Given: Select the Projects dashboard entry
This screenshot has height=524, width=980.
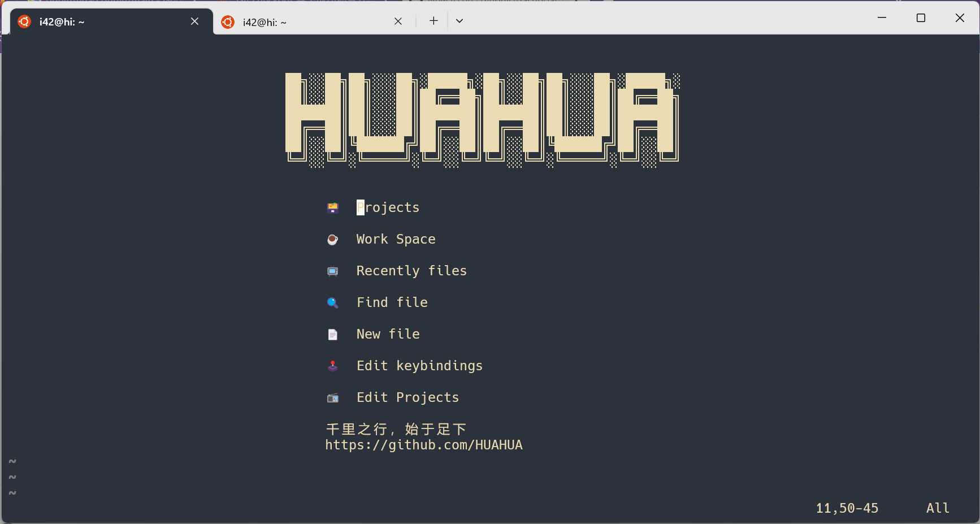Looking at the screenshot, I should tap(388, 207).
